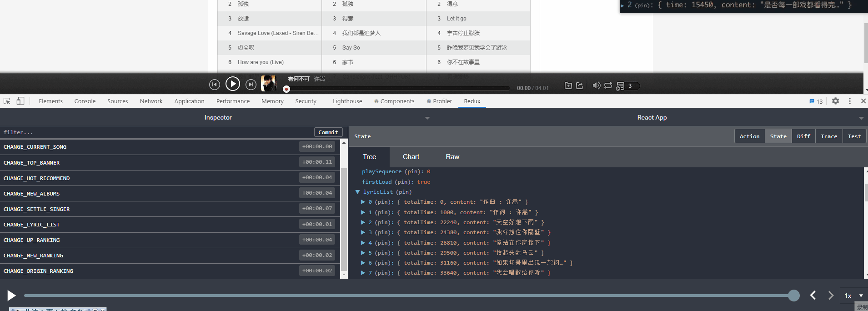Open the Lighthouse tab
Screen dimensions: 868x311
[348, 101]
